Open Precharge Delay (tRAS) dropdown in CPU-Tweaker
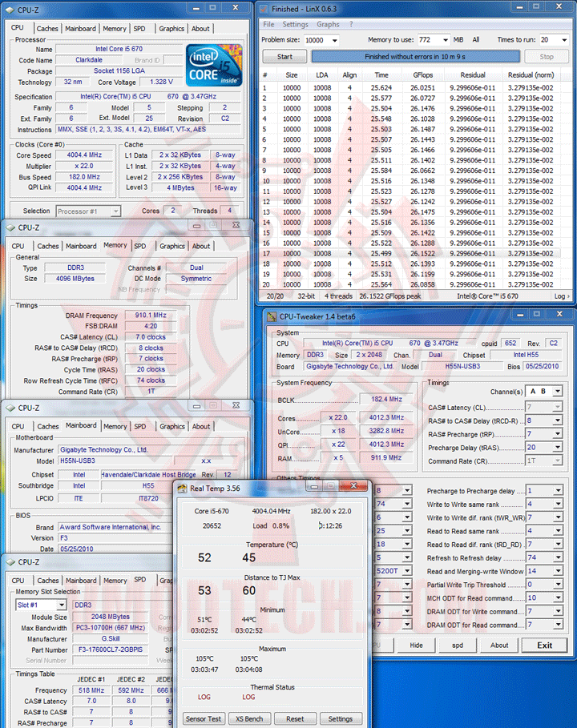The width and height of the screenshot is (577, 728). coord(558,447)
